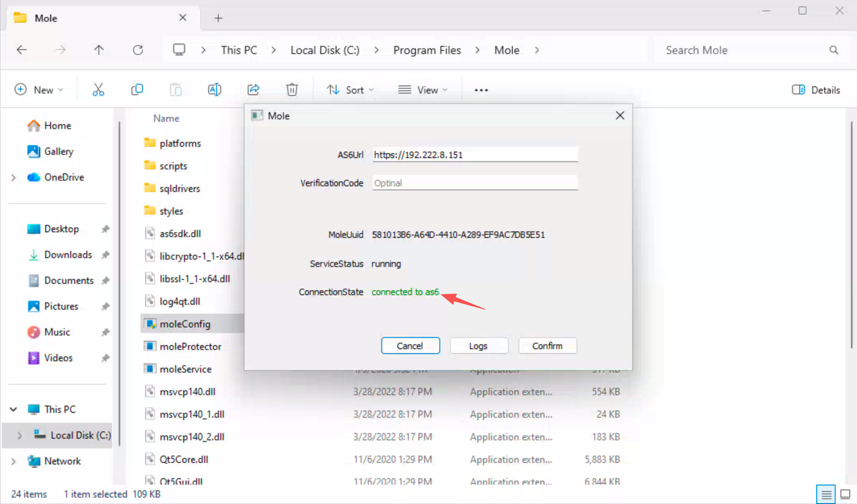Expand the OneDrive tree node
The image size is (857, 504).
(13, 177)
